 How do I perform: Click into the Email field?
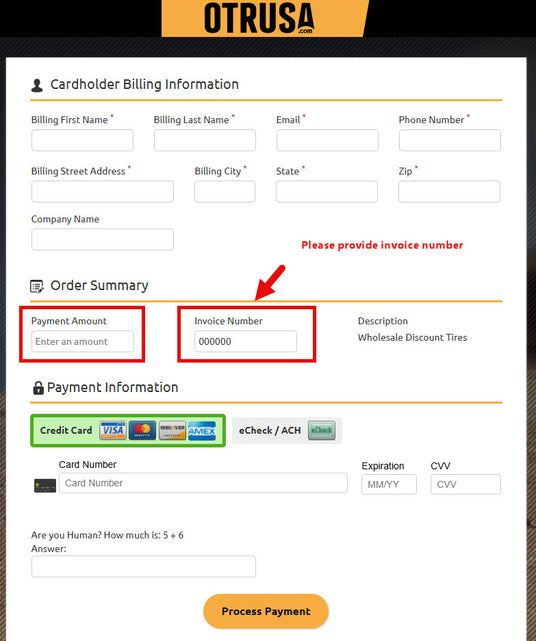[x=327, y=140]
